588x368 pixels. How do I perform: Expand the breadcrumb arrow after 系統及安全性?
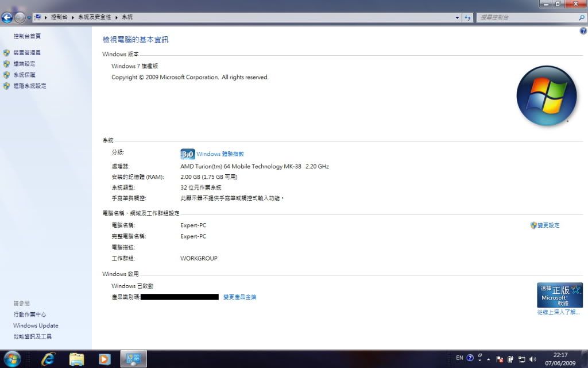pos(117,17)
